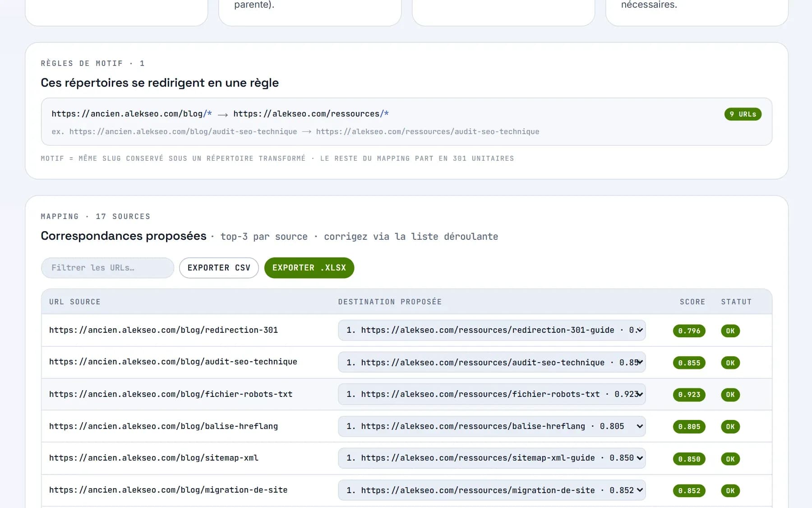The image size is (812, 508).
Task: Click the Filtrer les URLs input field
Action: coord(107,268)
